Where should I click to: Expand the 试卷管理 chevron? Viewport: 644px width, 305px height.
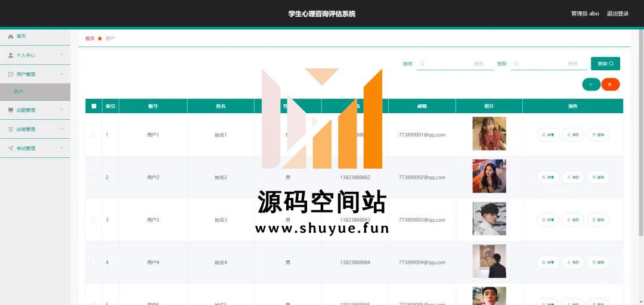(61, 129)
